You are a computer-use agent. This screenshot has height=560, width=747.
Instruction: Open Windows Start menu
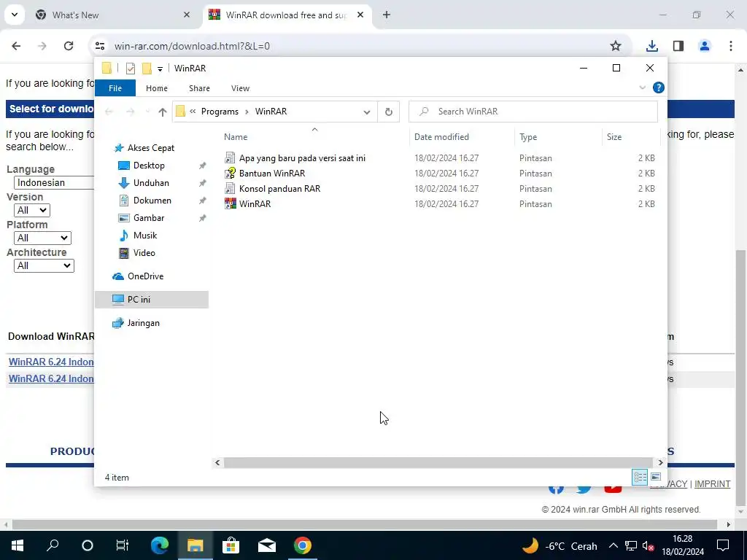coord(18,545)
